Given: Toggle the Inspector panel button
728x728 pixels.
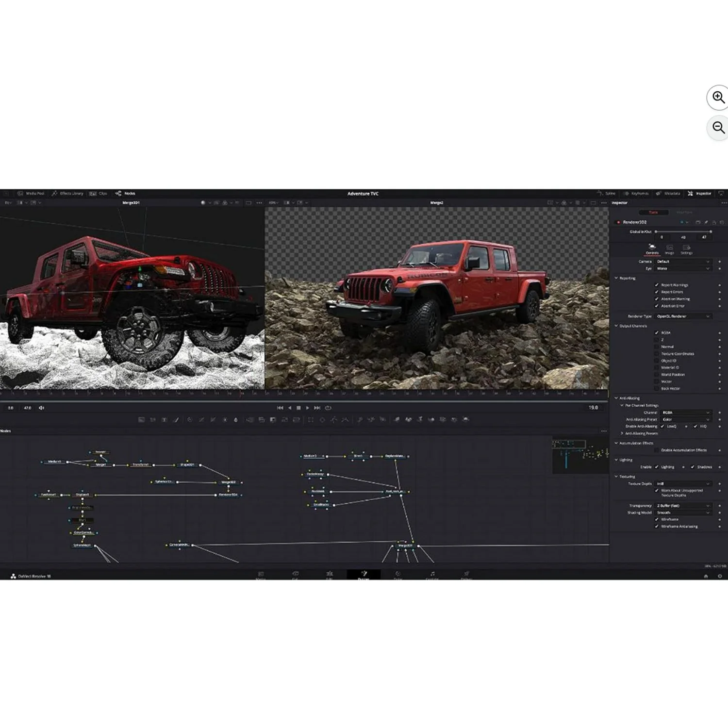Looking at the screenshot, I should (x=699, y=193).
